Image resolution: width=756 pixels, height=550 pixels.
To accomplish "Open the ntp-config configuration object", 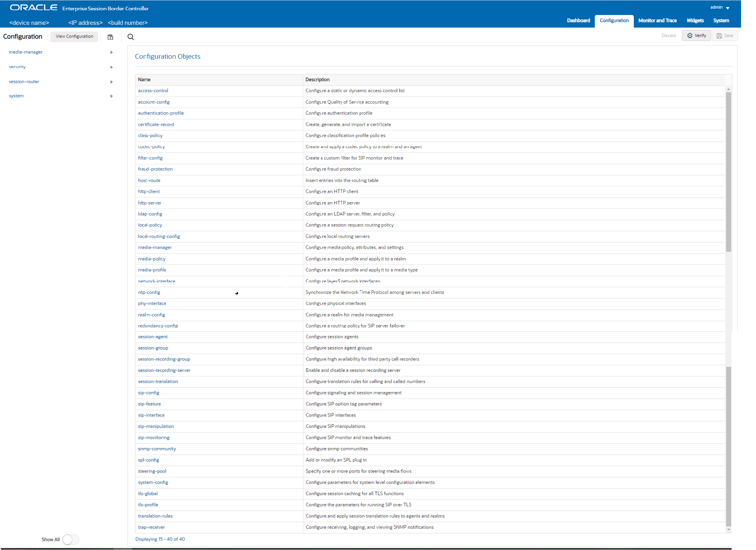I will pyautogui.click(x=149, y=292).
